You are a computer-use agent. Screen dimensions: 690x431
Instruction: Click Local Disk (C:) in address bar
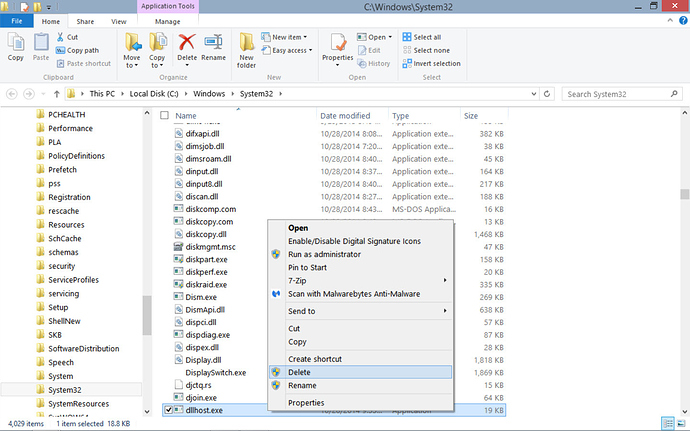pyautogui.click(x=154, y=94)
